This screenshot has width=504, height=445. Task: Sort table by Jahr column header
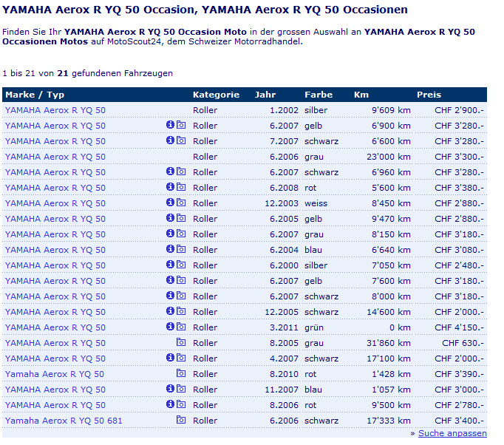(x=265, y=95)
